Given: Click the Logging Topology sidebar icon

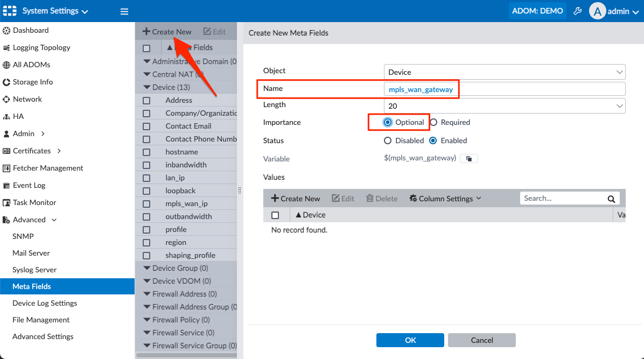Looking at the screenshot, I should (6, 47).
